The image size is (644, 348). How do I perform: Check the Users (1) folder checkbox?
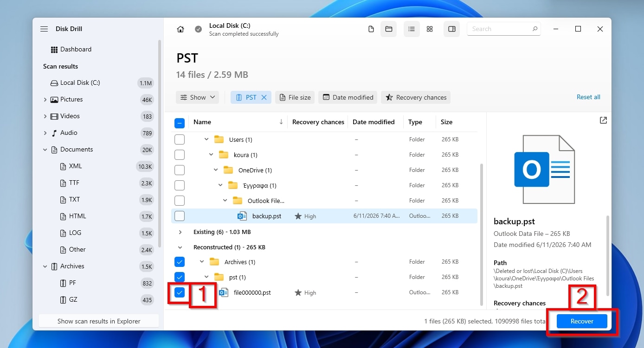(180, 139)
